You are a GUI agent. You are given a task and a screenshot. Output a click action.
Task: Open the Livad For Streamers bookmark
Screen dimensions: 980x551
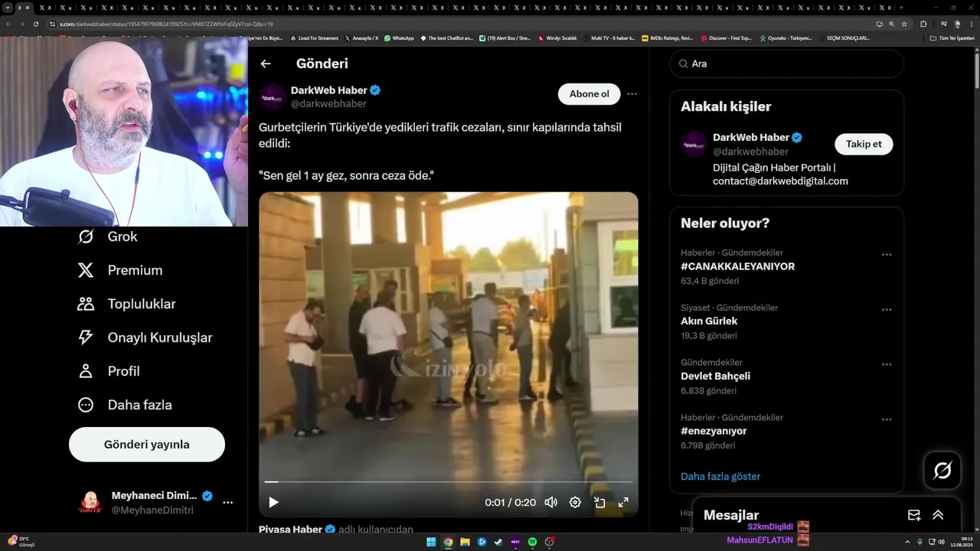[314, 37]
